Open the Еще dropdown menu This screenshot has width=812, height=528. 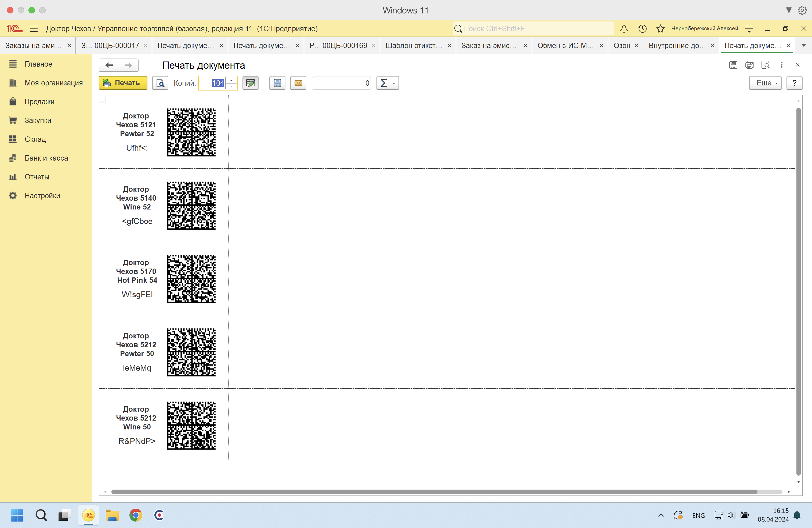(x=765, y=83)
